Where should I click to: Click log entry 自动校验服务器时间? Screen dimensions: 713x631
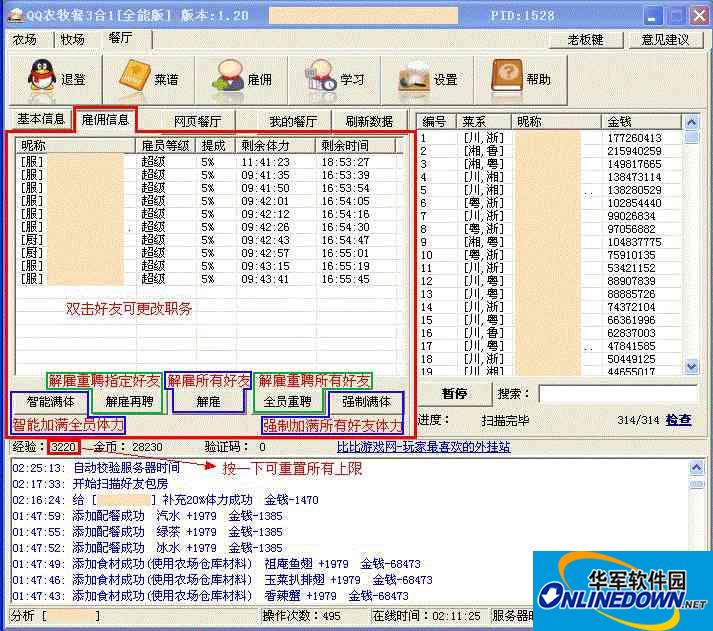point(96,468)
